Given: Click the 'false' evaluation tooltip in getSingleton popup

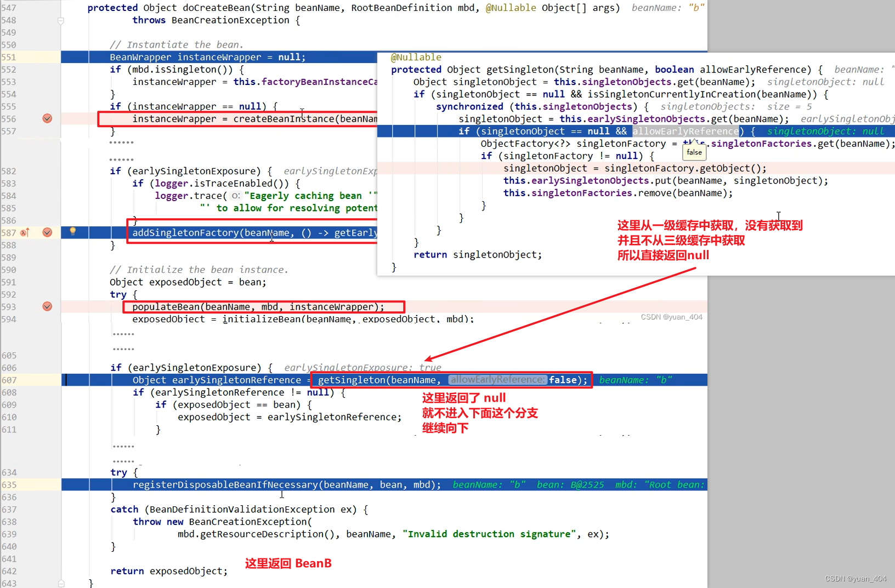Looking at the screenshot, I should [694, 152].
